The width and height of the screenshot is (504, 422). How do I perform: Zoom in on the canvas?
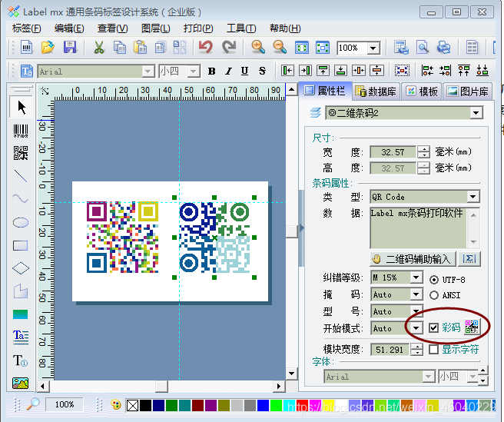pyautogui.click(x=258, y=48)
